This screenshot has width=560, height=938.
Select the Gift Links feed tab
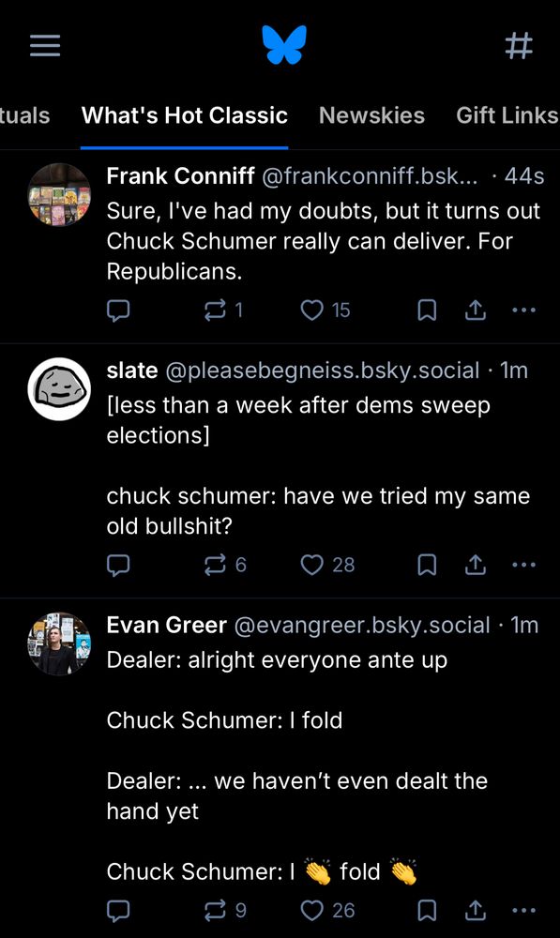tap(507, 115)
